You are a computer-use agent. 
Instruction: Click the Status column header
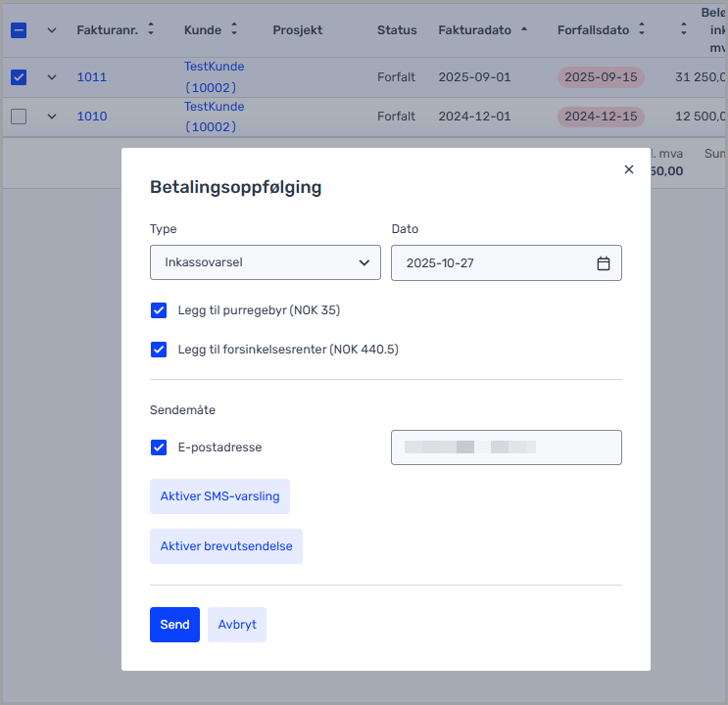point(397,30)
